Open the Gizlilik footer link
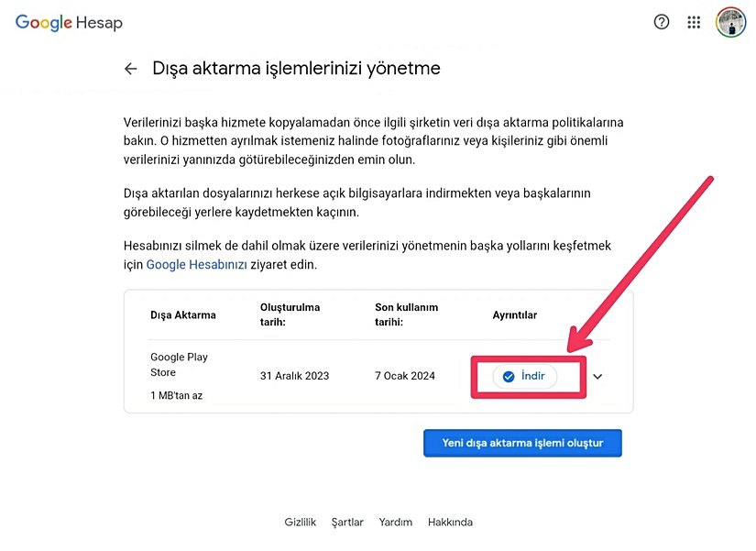 (x=300, y=522)
